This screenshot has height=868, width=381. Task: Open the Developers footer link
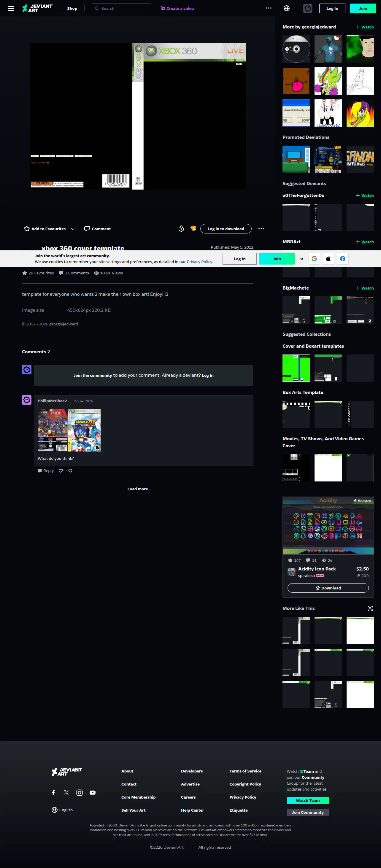coord(192,771)
